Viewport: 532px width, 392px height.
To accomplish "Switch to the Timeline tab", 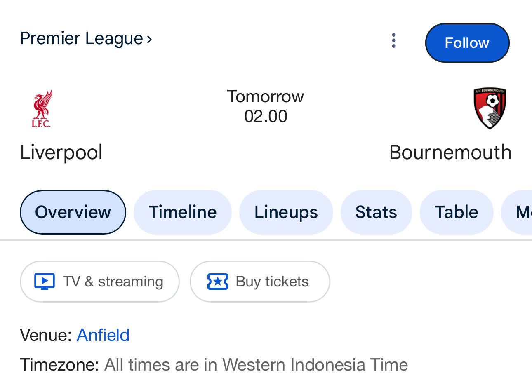I will pyautogui.click(x=183, y=212).
